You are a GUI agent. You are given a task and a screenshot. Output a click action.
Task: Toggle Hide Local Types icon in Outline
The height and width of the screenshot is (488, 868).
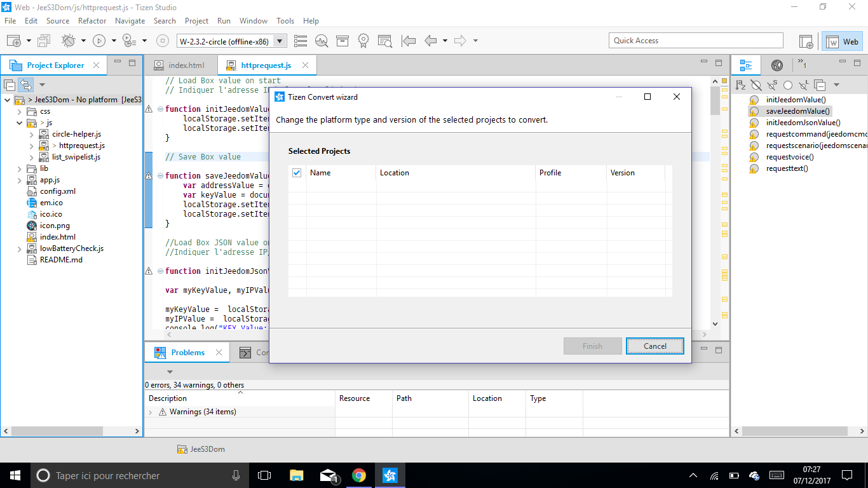804,85
